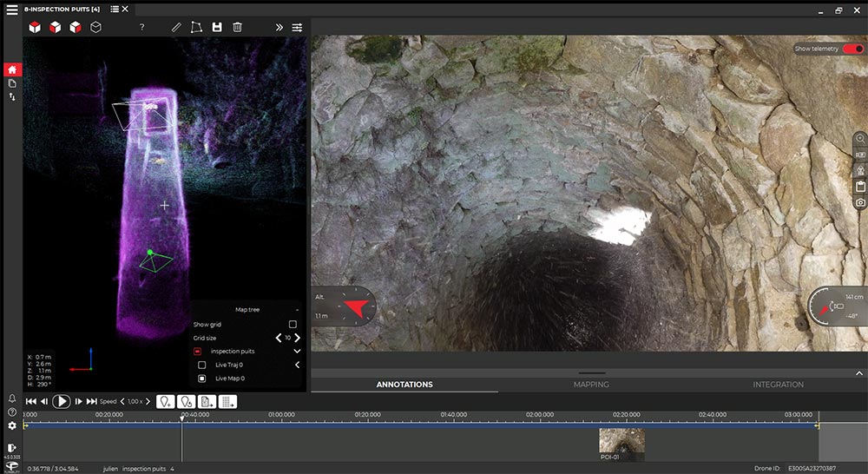Expand the toolbar with double chevron
The image size is (868, 474).
[x=279, y=27]
